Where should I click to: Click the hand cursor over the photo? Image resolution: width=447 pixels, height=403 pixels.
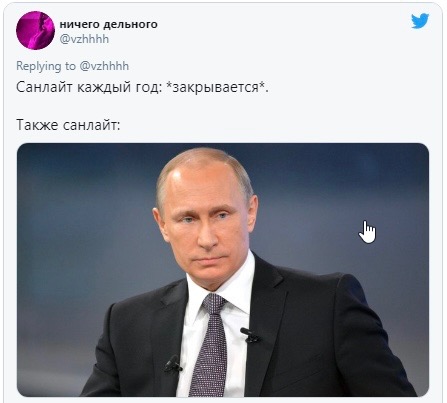pos(367,232)
